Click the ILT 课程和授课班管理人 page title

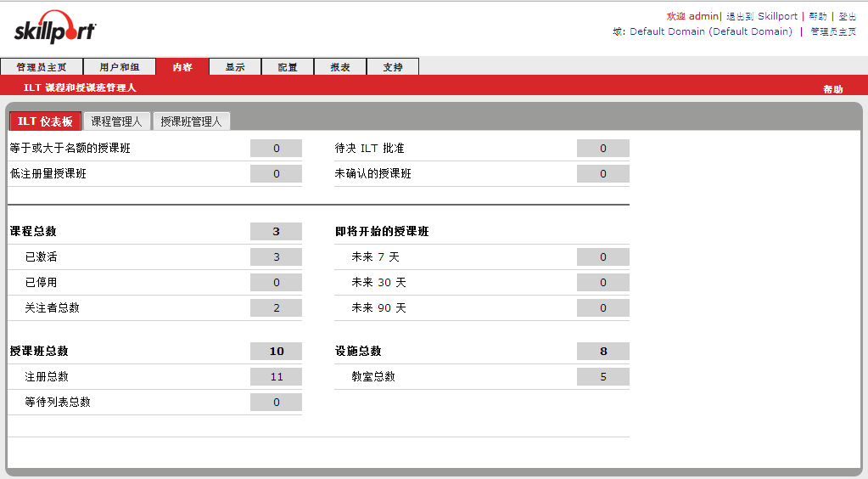[x=80, y=87]
